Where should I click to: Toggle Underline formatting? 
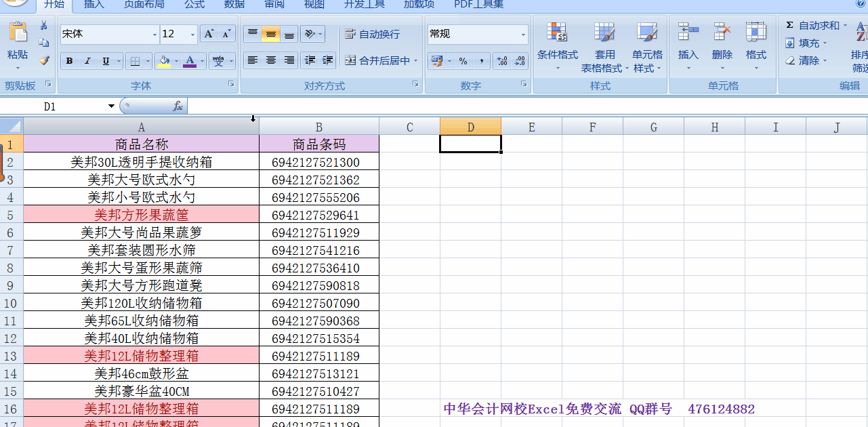106,61
